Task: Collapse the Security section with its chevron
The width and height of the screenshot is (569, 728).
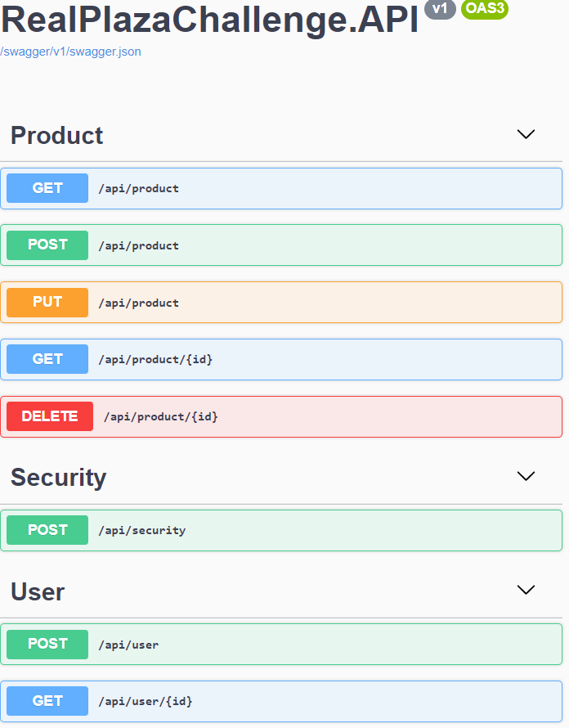Action: pos(526,475)
